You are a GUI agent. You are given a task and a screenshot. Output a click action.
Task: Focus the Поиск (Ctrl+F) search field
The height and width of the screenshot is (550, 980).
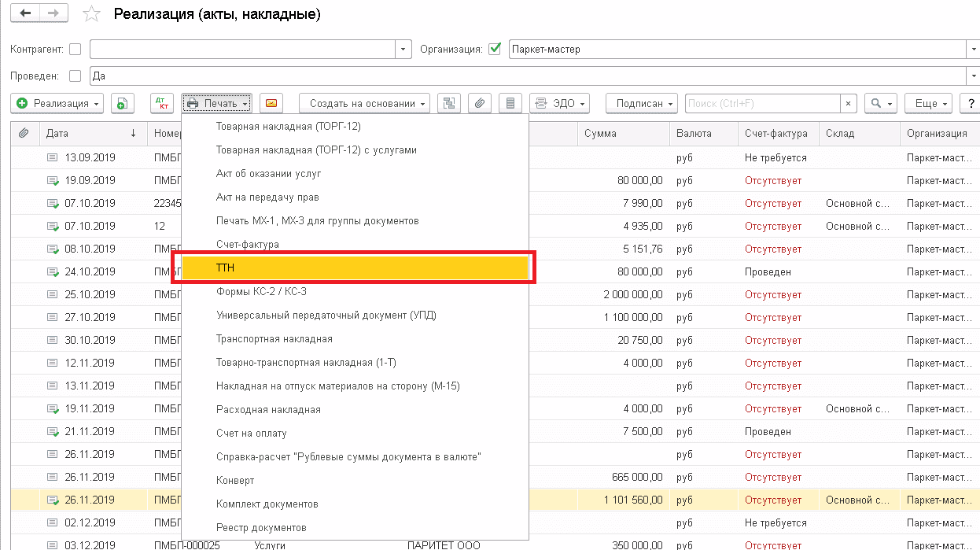[762, 103]
